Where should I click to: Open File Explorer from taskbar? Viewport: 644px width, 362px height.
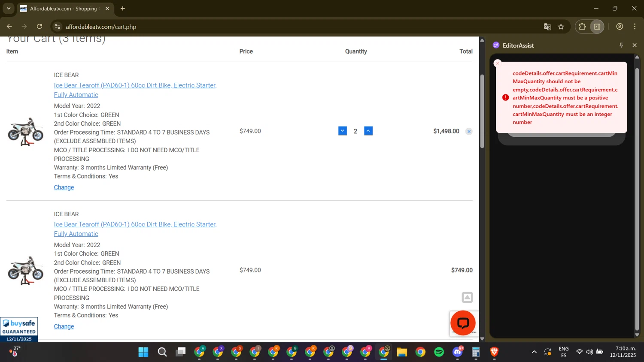tap(402, 352)
